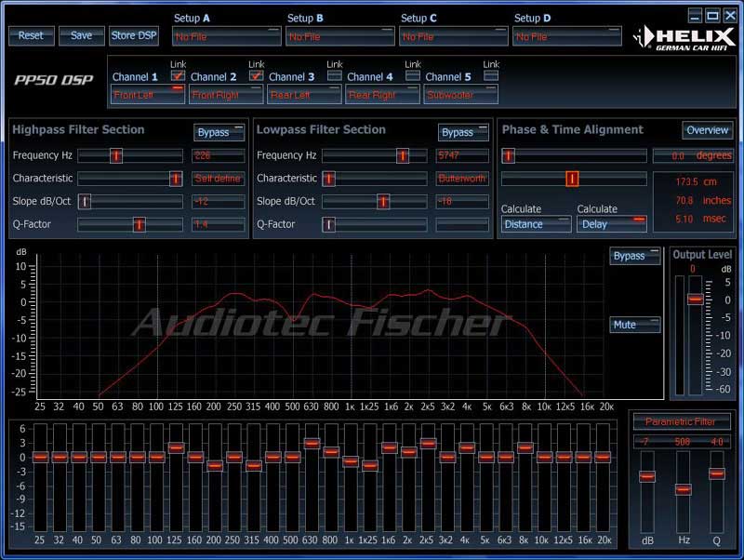Click the Highpass Q-Factor slider handle

point(139,224)
